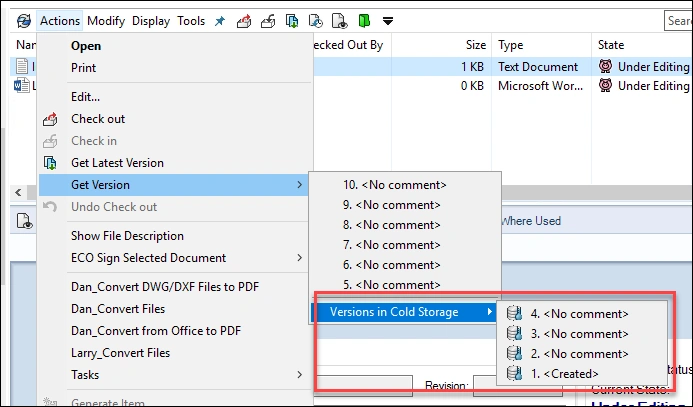Viewport: 693px width, 407px height.
Task: Open the Tools menu
Action: tap(191, 21)
